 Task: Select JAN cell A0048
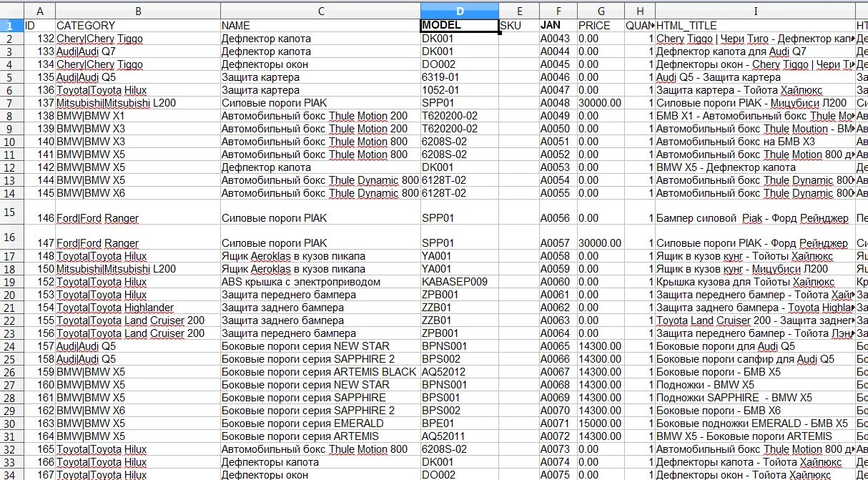tap(558, 103)
